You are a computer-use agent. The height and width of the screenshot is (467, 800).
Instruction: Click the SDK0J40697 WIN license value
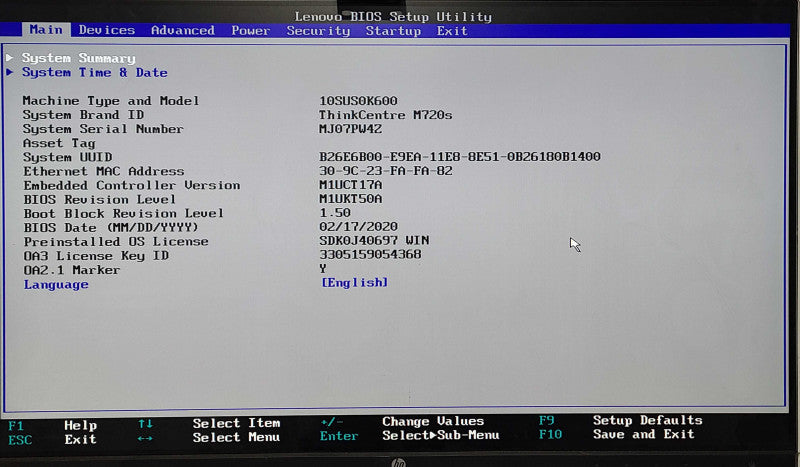[x=374, y=240]
